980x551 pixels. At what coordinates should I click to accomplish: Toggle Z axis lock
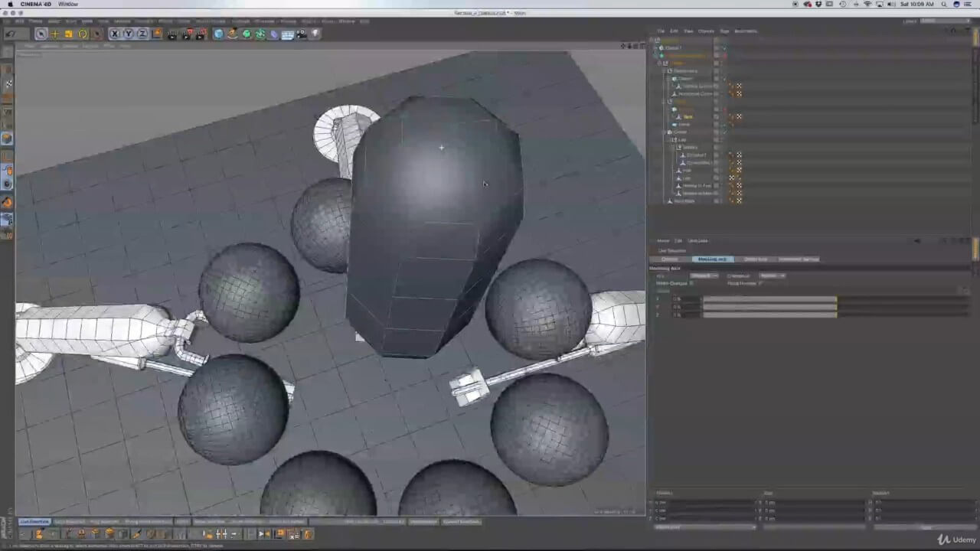[x=142, y=34]
